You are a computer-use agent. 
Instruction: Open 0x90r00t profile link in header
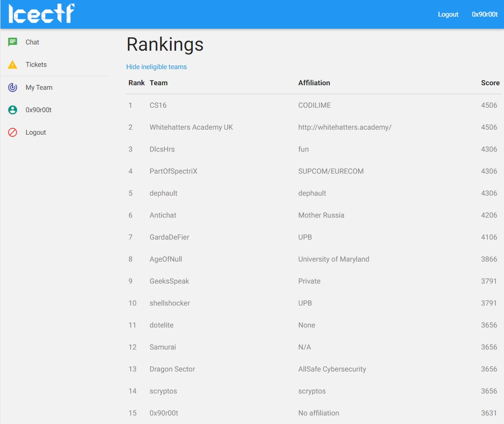point(484,14)
